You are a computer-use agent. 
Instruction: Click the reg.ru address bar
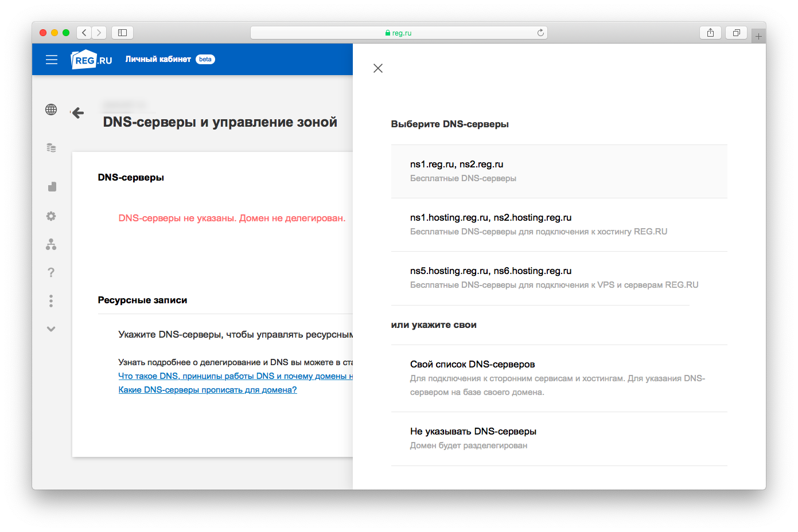[x=399, y=33]
